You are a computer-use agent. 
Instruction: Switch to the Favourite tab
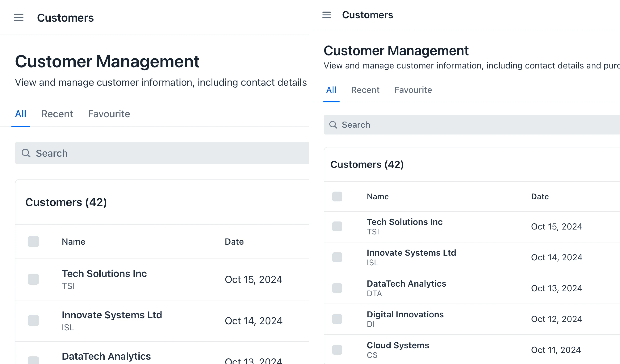click(109, 114)
